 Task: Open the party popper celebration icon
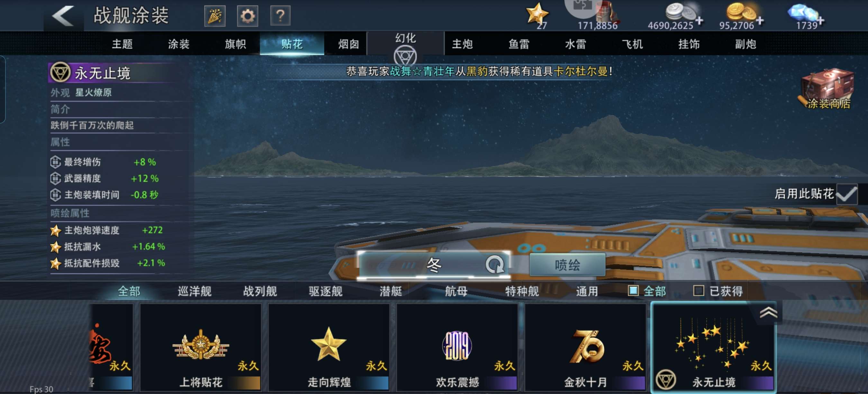pos(215,16)
